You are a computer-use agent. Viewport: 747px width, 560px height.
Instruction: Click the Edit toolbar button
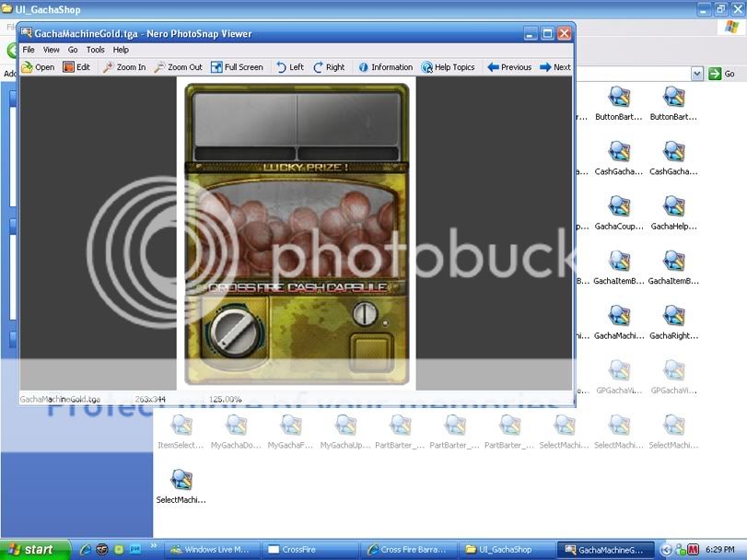76,67
